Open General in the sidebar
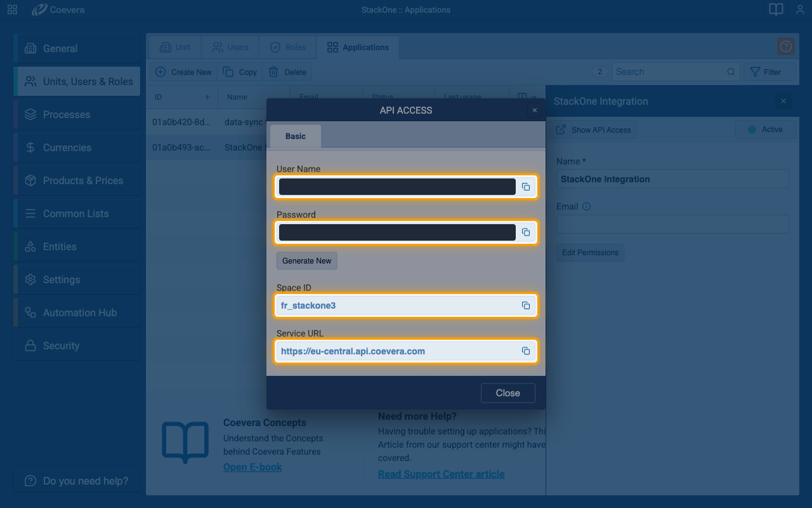 point(77,49)
